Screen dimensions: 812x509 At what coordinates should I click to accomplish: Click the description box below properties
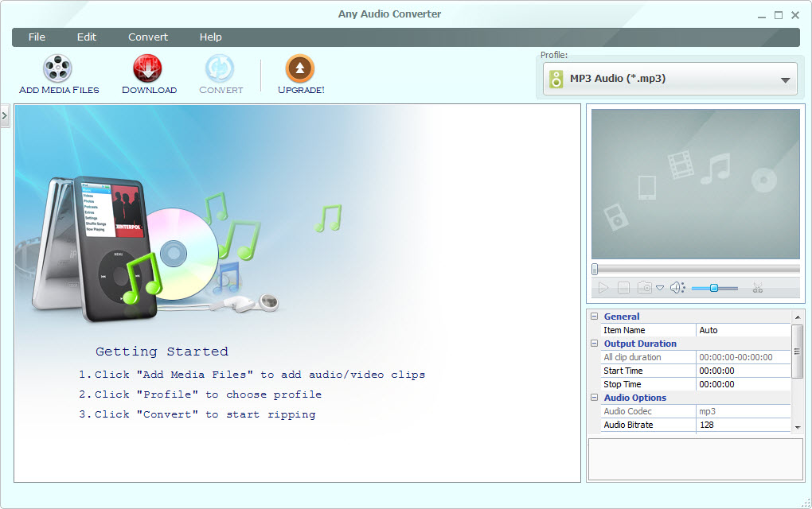click(x=696, y=460)
